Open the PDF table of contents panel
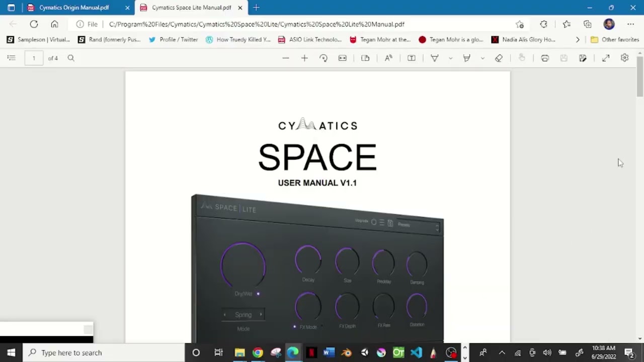644x362 pixels. pos(11,58)
